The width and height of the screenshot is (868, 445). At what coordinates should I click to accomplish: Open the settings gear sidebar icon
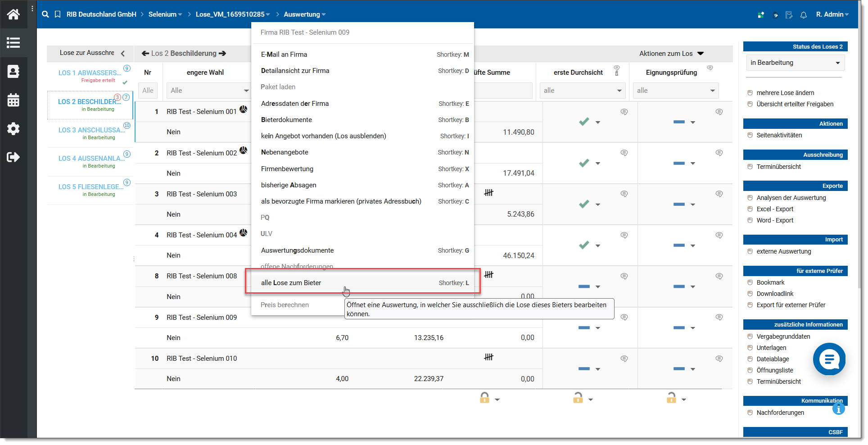(x=13, y=128)
